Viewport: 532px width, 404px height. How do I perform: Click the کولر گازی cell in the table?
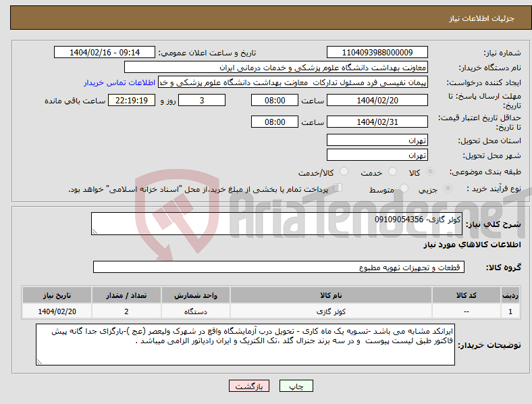(331, 311)
